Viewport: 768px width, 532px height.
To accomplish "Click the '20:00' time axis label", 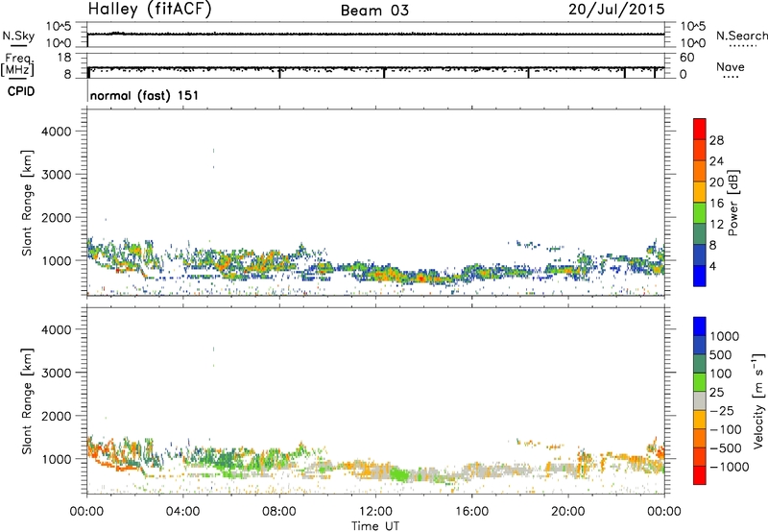I will [x=568, y=512].
